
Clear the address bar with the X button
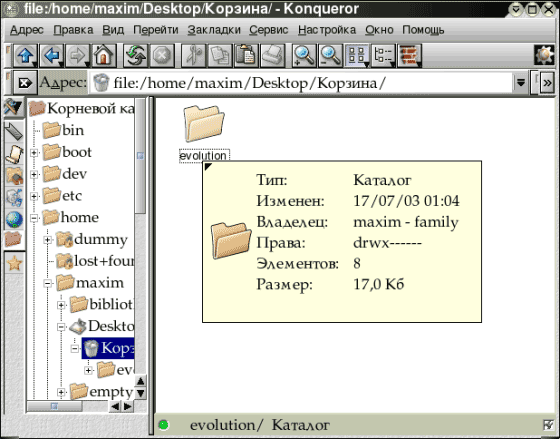click(x=25, y=83)
